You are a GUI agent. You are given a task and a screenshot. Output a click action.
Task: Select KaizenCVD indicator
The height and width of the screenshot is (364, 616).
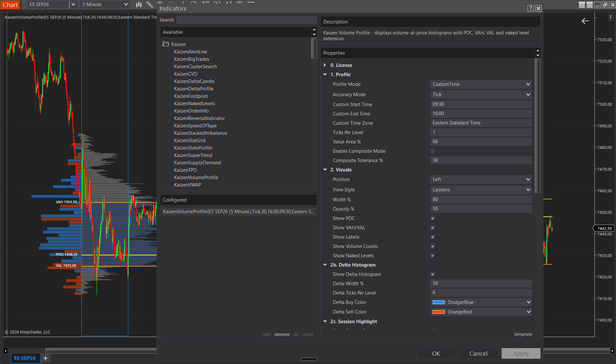[x=186, y=74]
